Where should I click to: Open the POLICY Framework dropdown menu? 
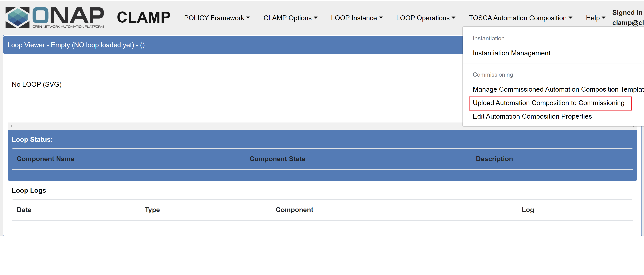[x=217, y=18]
